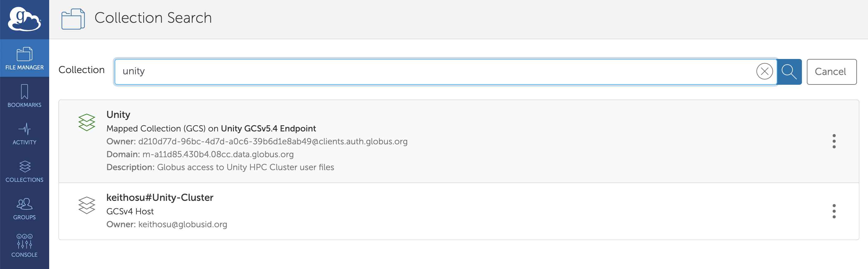Click the Collection field label
This screenshot has height=269, width=868.
(81, 70)
